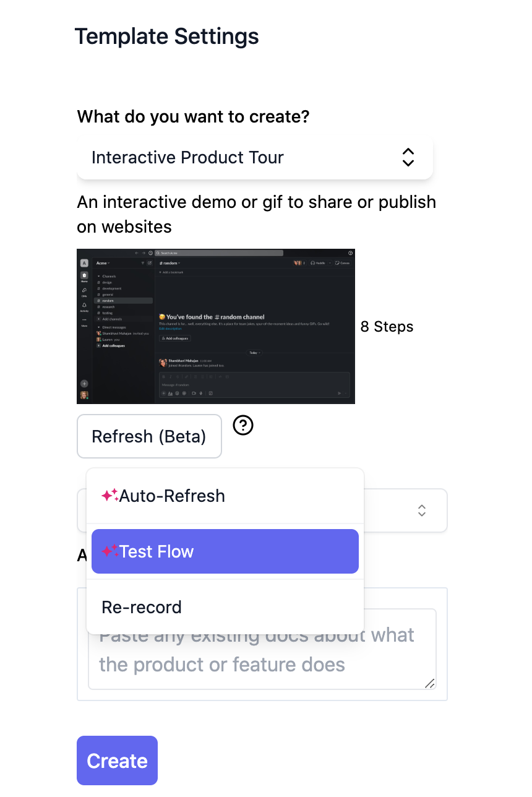Click the sparkle icon beside Test Flow
The width and height of the screenshot is (532, 797).
coord(110,551)
